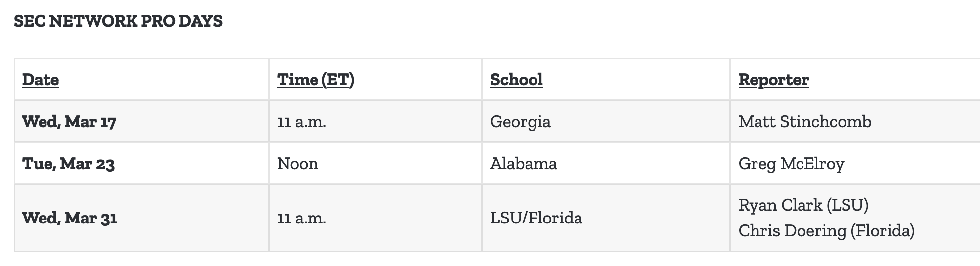Click LSU in the School column
The image size is (980, 266).
505,218
